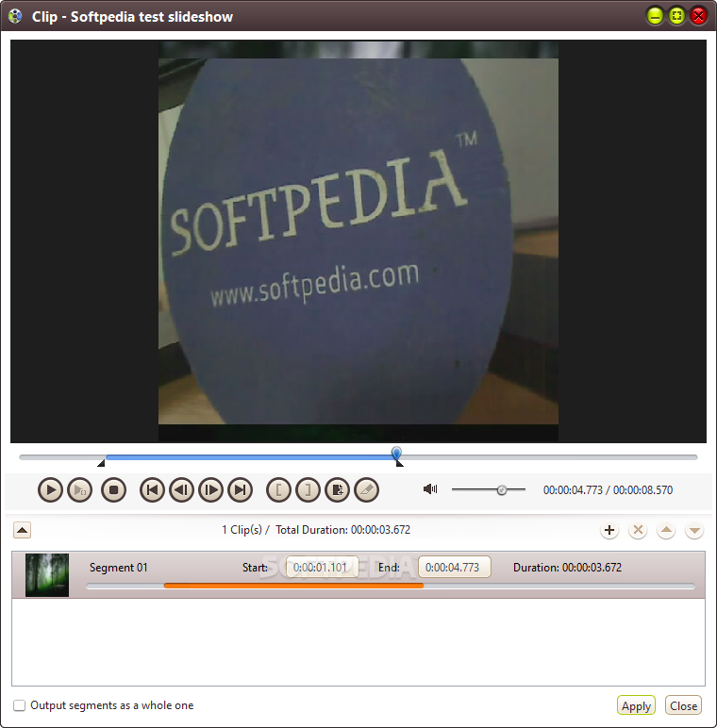The height and width of the screenshot is (728, 717).
Task: Set the segment end point bracket
Action: (308, 489)
